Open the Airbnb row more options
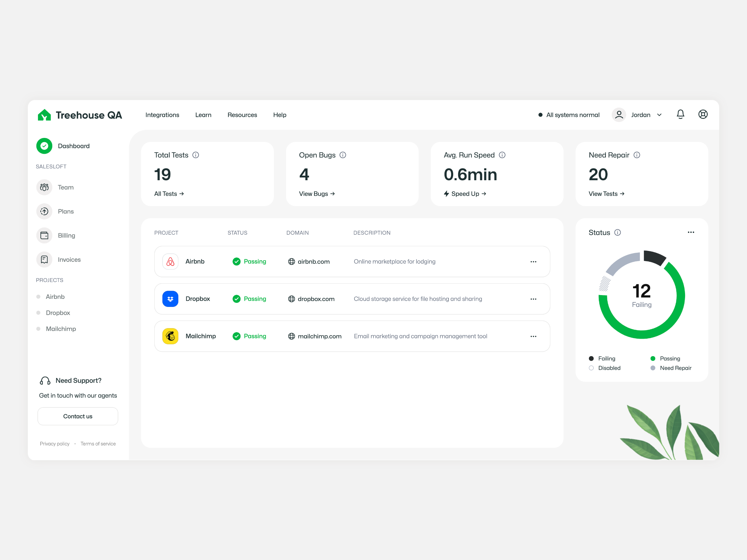This screenshot has width=747, height=560. click(533, 262)
